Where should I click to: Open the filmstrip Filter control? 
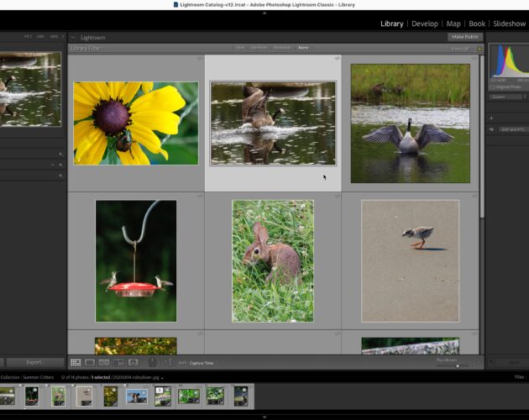coord(520,377)
